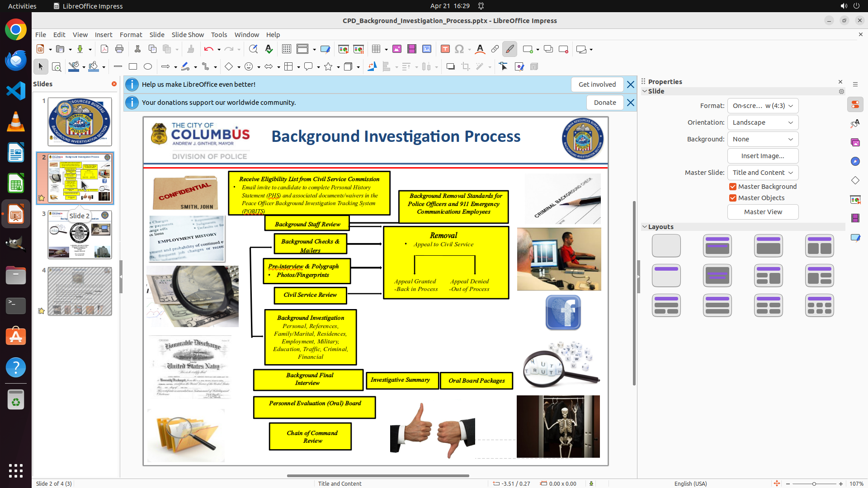Click the Get involved button
The image size is (868, 488).
point(597,84)
